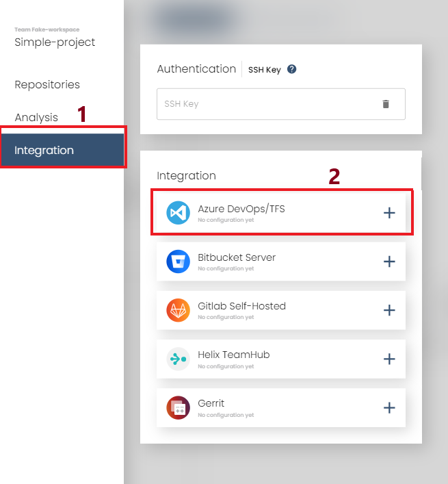Screen dimensions: 448x484
Task: Open the Repositories sidebar section
Action: coord(47,85)
